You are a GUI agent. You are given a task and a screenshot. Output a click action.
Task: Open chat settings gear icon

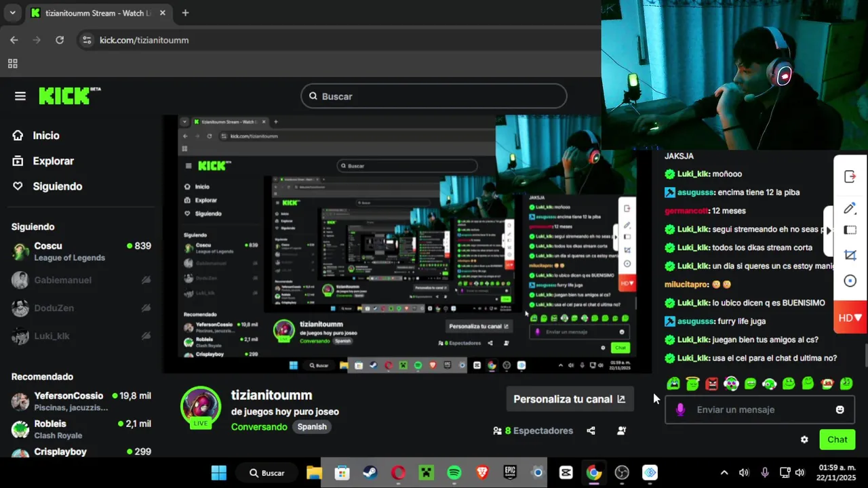point(804,439)
